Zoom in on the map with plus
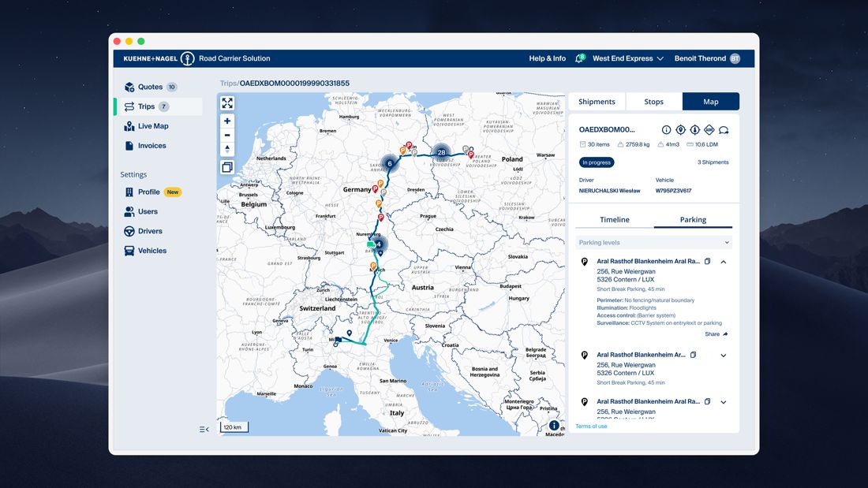This screenshot has height=488, width=868. click(227, 121)
